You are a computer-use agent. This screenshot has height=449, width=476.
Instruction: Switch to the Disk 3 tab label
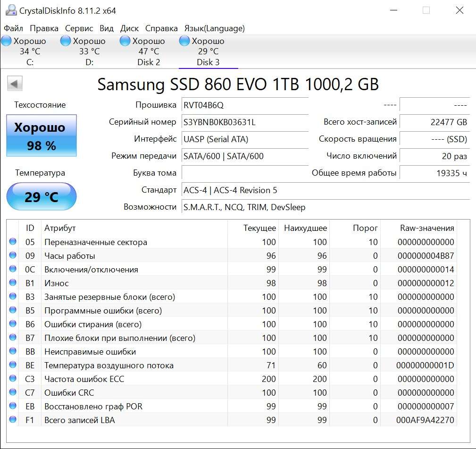click(x=208, y=62)
